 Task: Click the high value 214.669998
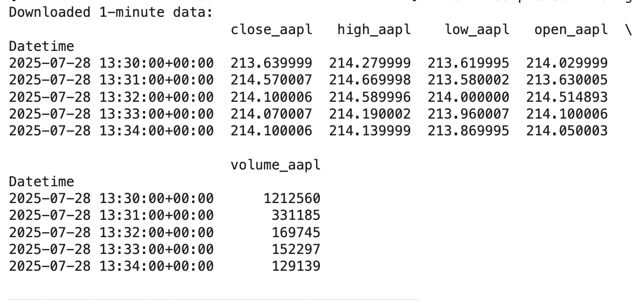(370, 80)
